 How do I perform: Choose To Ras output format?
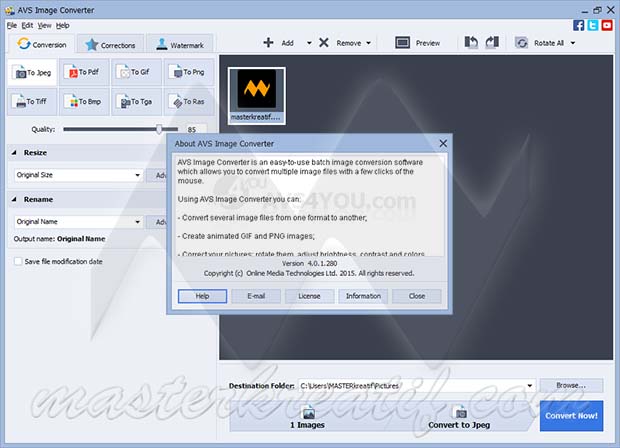[x=189, y=102]
